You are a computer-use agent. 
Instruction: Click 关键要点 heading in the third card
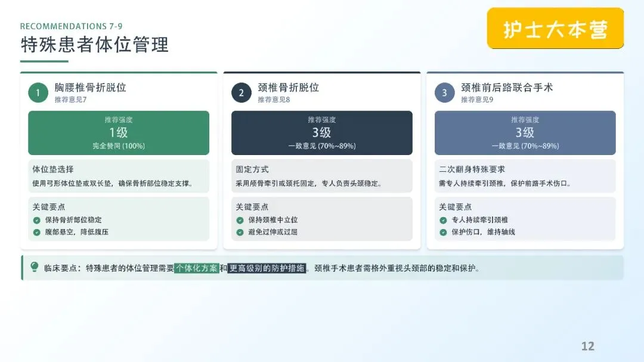click(456, 207)
